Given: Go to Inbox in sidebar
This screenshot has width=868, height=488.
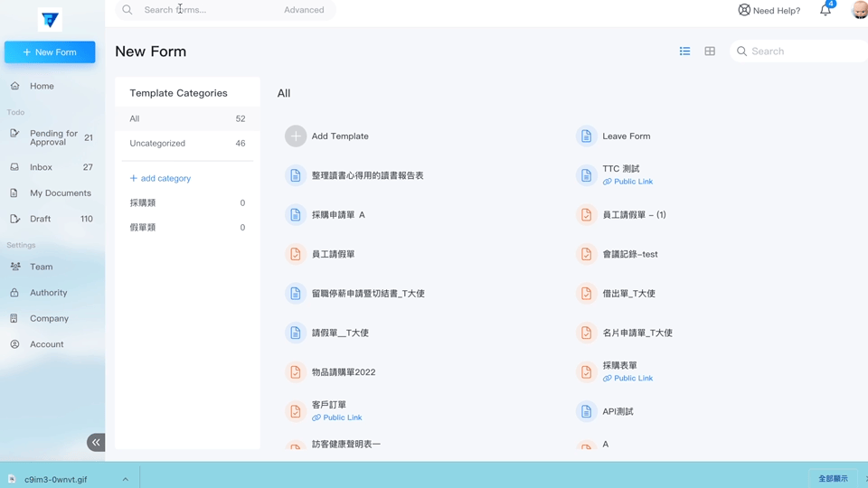Looking at the screenshot, I should (41, 167).
